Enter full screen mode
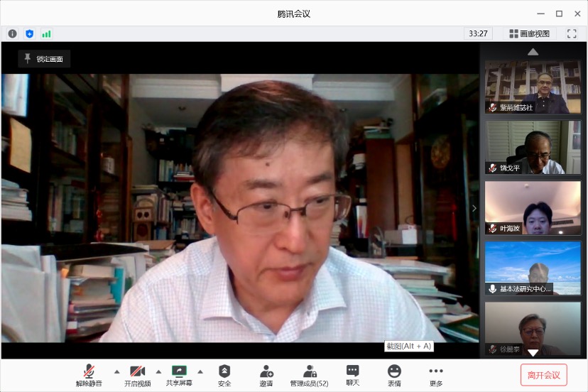 point(572,33)
